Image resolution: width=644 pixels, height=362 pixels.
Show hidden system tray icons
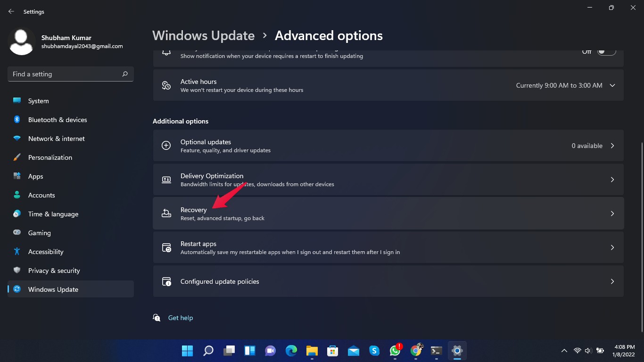(564, 351)
